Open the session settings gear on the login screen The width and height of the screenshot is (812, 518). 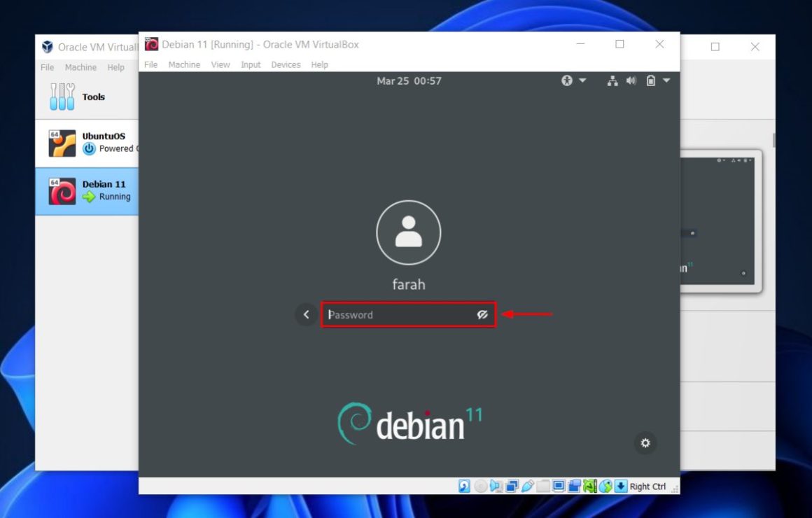[x=645, y=443]
